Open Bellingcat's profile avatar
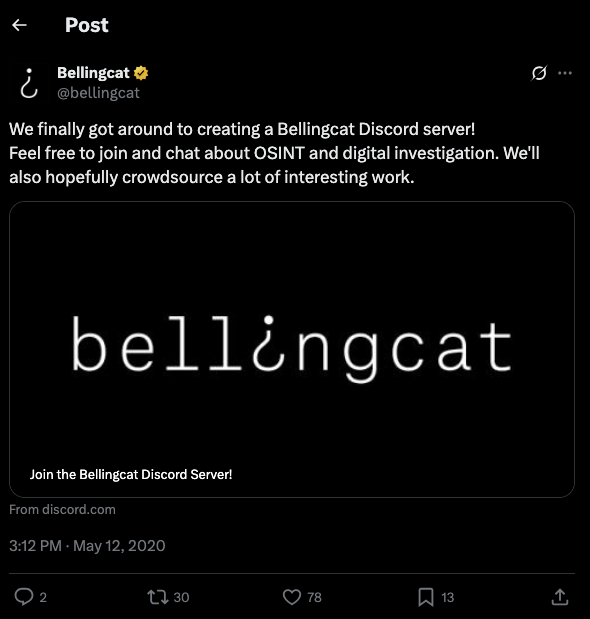590x619 pixels. tap(29, 83)
